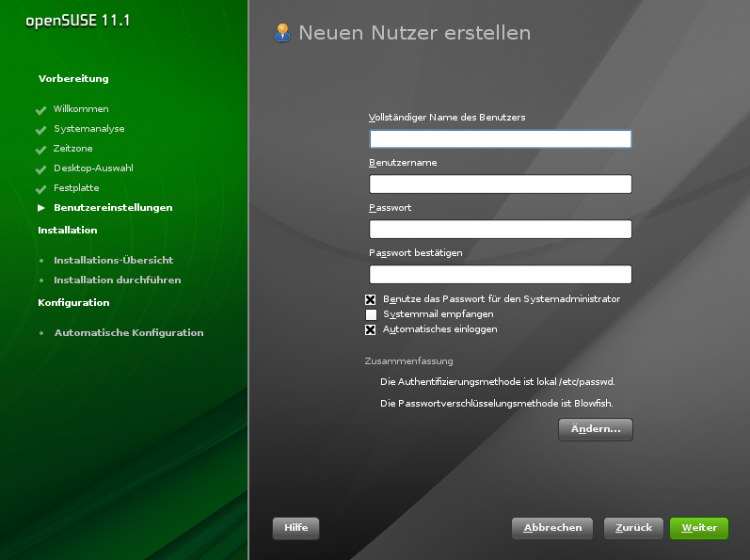This screenshot has height=560, width=750.
Task: Select Festplatte step in sidebar
Action: coord(76,188)
